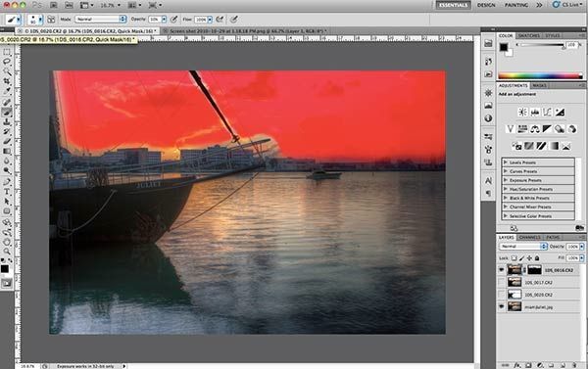Viewport: 588px width, 369px height.
Task: Switch to the Channels tab
Action: coord(530,237)
